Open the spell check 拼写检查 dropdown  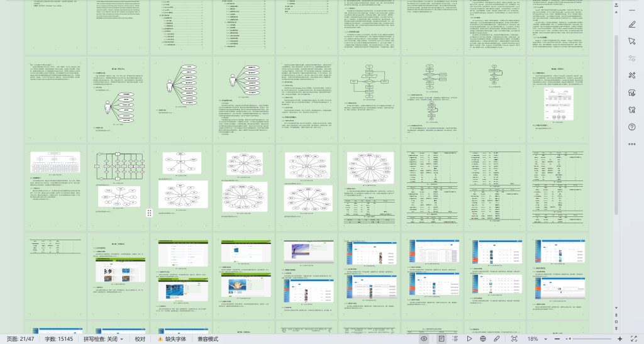point(104,339)
